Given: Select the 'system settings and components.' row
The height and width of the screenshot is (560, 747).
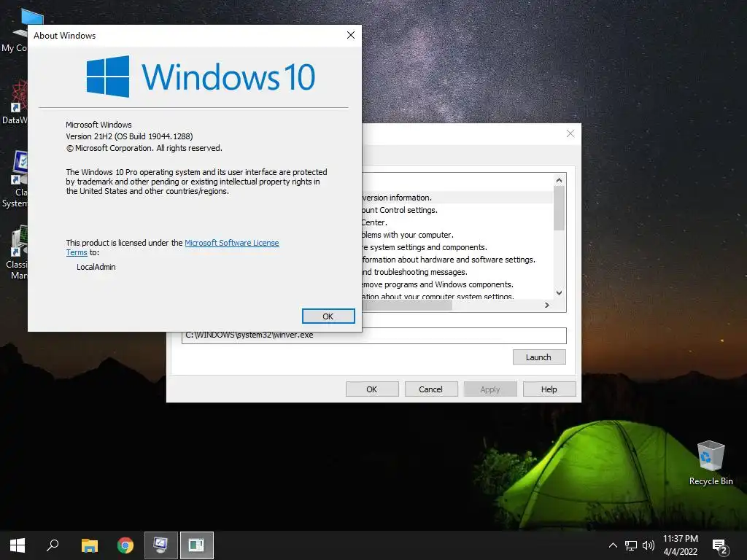Looking at the screenshot, I should coord(457,247).
